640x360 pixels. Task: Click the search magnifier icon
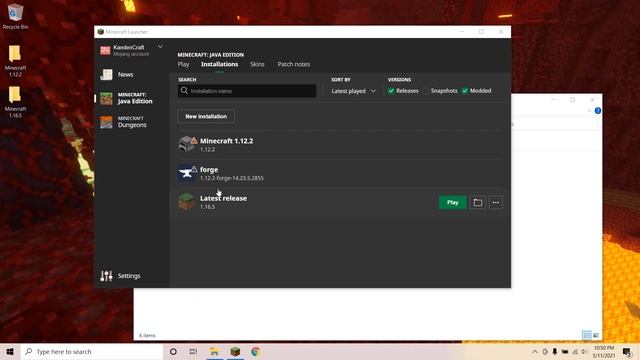(x=184, y=91)
